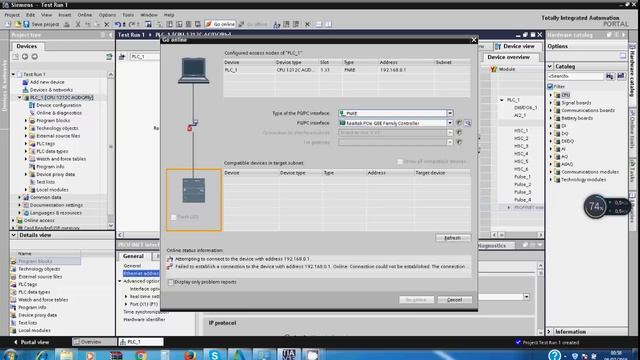Click Cancel in the Go online dialog

[x=454, y=300]
